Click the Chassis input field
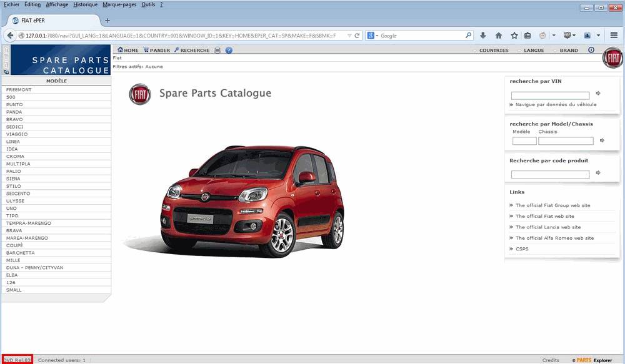Screen dimensions: 625x364 [x=566, y=140]
